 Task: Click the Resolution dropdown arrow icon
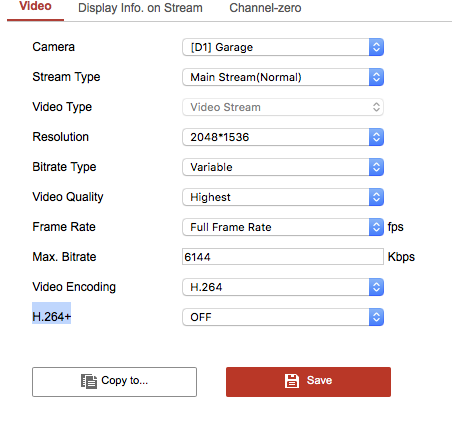pyautogui.click(x=376, y=137)
